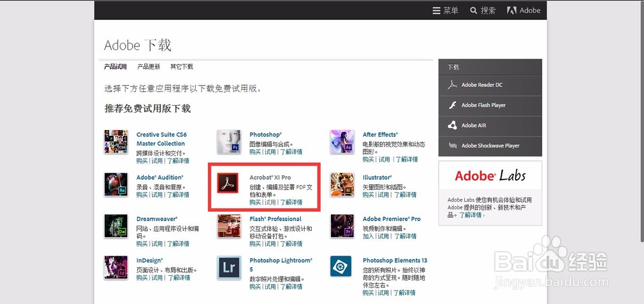Click 试用 under Dreamweaver
The width and height of the screenshot is (644, 304).
click(157, 244)
